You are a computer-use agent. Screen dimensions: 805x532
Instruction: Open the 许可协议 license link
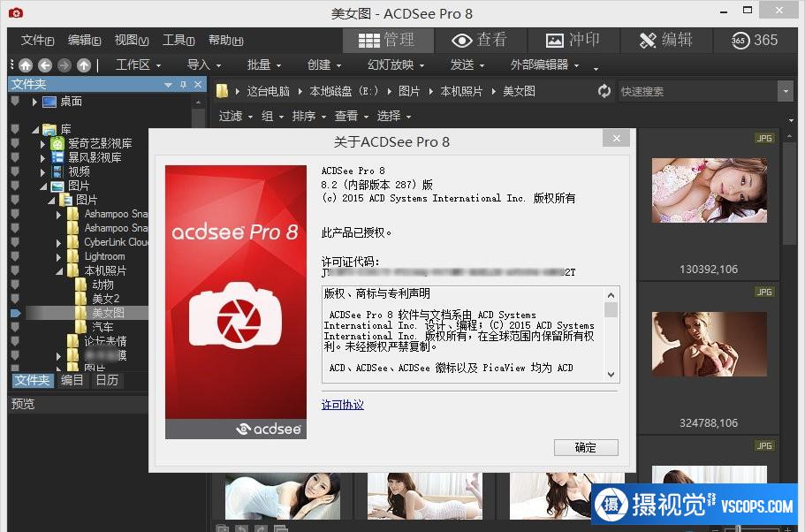(342, 405)
